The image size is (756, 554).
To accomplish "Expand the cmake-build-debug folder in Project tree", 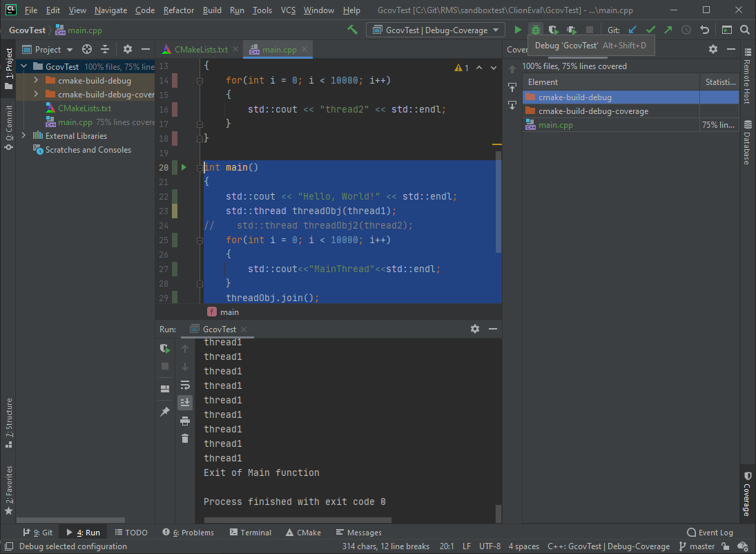I will coord(36,81).
